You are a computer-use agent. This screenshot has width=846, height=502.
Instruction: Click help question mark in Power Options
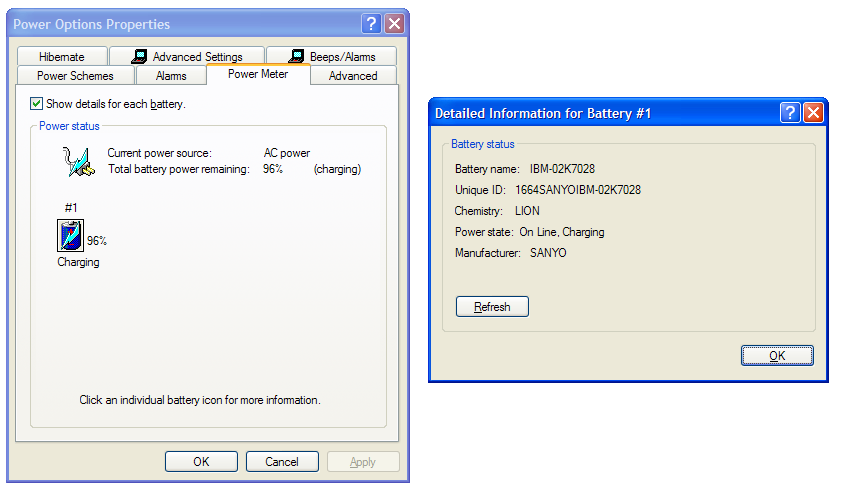pos(371,24)
